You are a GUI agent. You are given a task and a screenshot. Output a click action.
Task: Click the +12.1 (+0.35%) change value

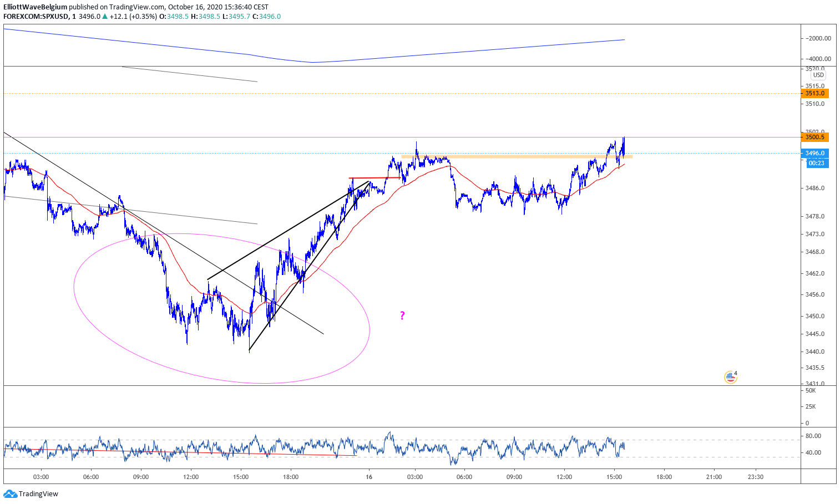pos(133,17)
